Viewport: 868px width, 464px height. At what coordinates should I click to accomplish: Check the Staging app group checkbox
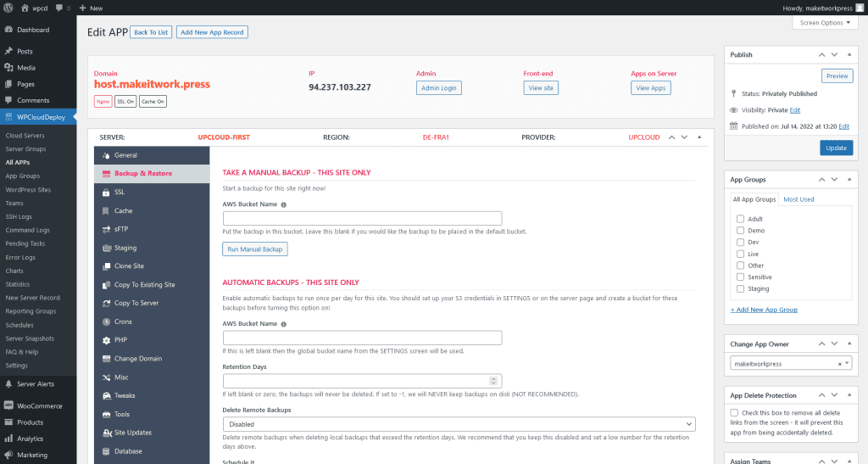740,288
